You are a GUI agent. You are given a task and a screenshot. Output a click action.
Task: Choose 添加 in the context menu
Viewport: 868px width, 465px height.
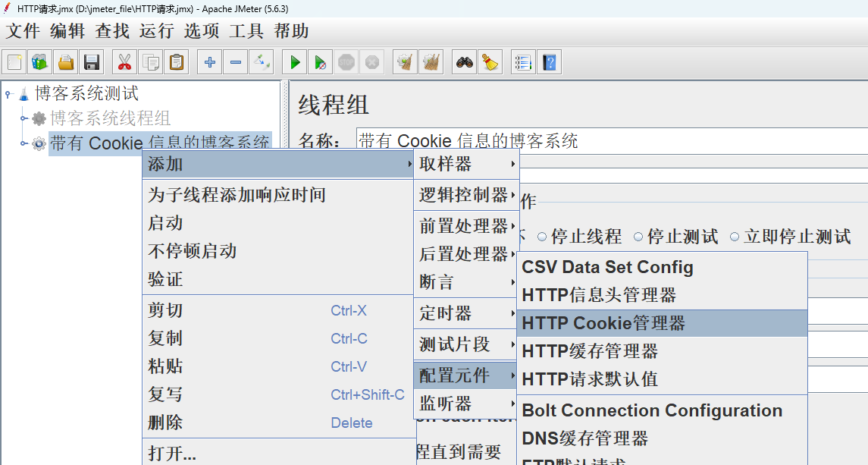tap(278, 164)
